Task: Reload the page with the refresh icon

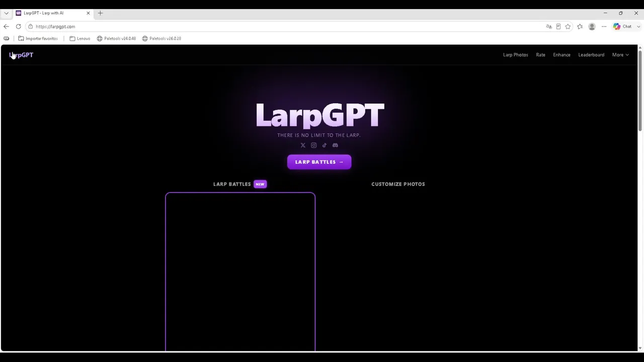Action: (19, 27)
